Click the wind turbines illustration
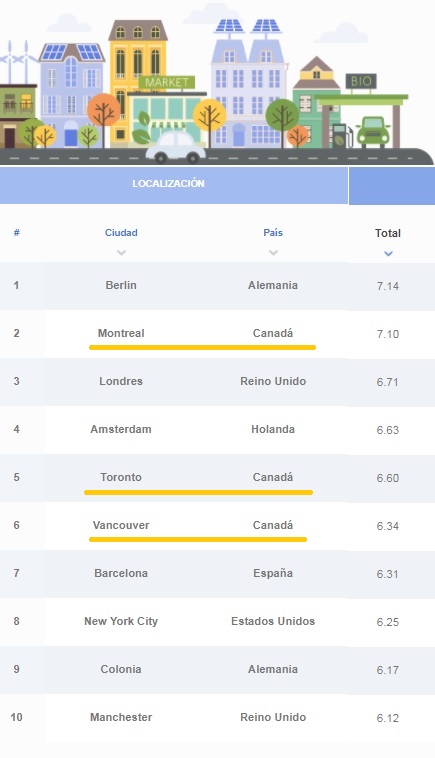 (16, 62)
